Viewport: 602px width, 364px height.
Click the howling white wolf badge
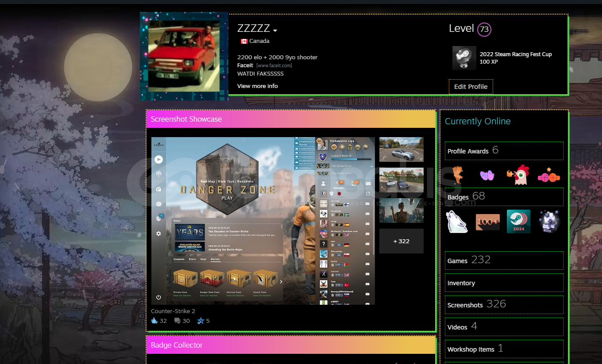pos(457,222)
